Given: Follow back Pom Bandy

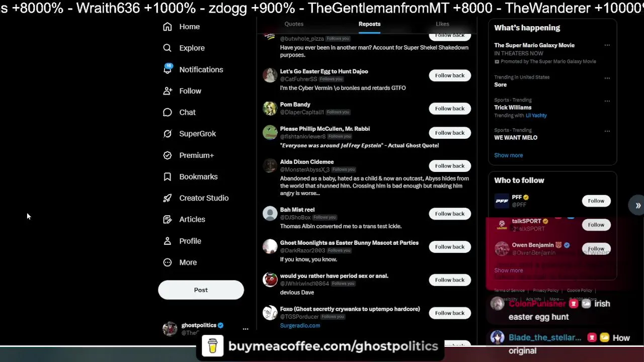Looking at the screenshot, I should tap(450, 109).
